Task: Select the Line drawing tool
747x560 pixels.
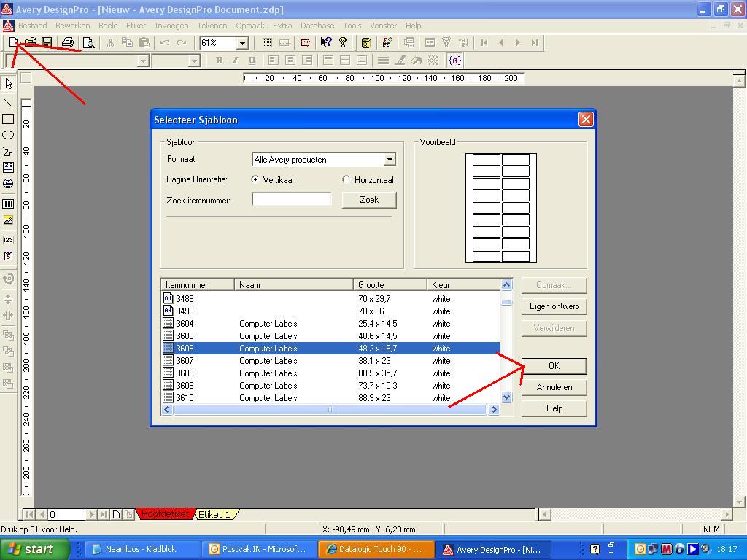Action: (x=9, y=103)
